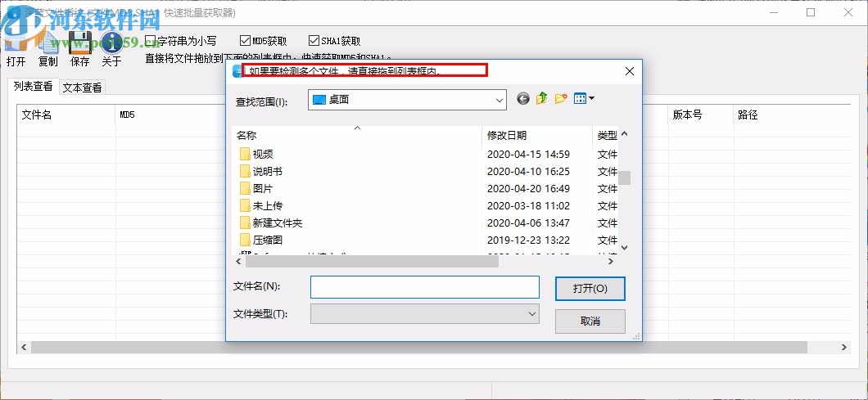
Task: Click the file list scroll down arrow
Action: tap(625, 248)
